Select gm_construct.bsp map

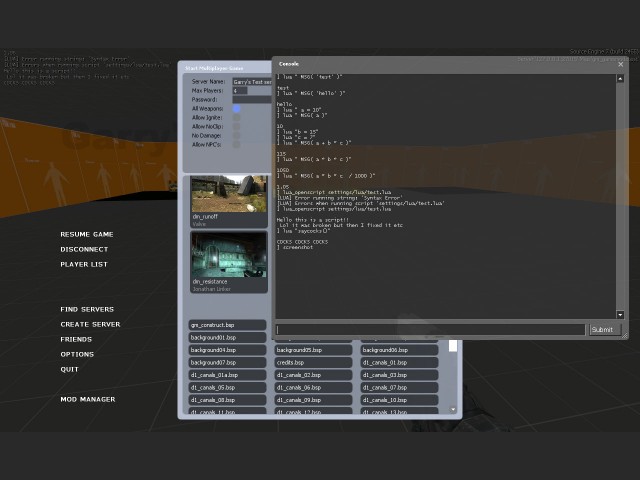(x=227, y=325)
